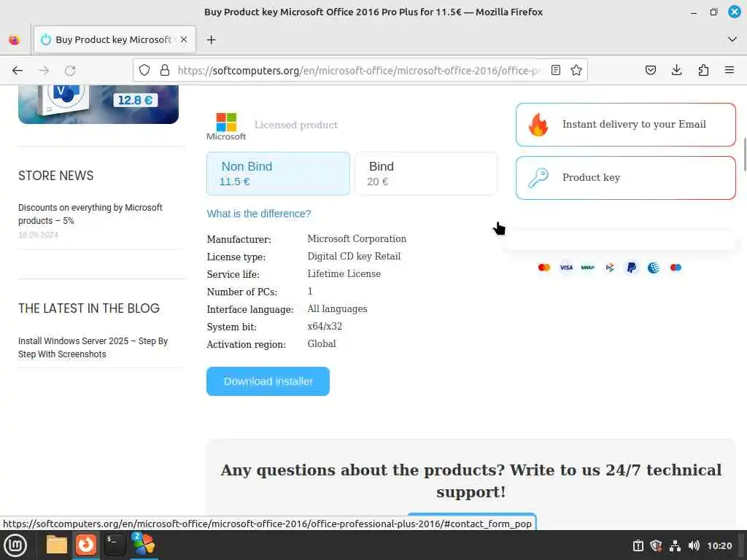Expand the list all tabs chevron
747x560 pixels.
coord(732,39)
